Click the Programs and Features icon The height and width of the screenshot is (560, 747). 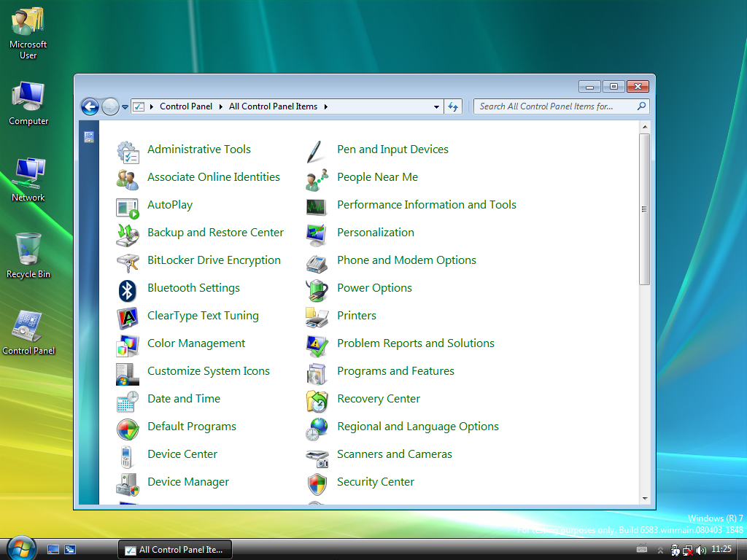click(317, 373)
